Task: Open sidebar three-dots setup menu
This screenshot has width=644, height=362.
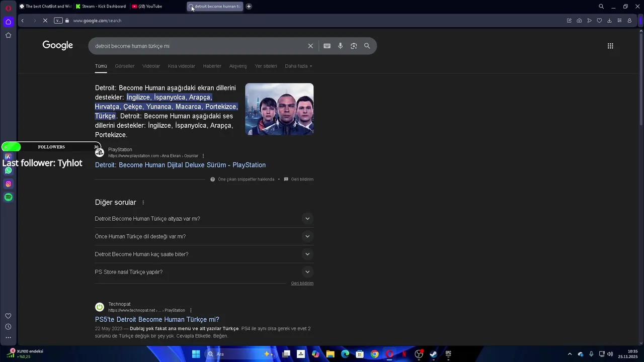Action: pos(8,337)
